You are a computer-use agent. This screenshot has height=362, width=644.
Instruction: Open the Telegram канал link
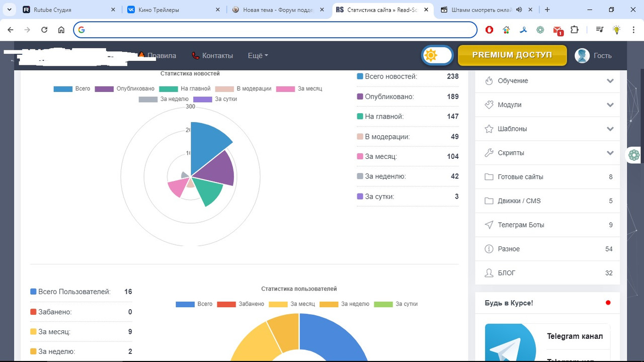coord(575,336)
